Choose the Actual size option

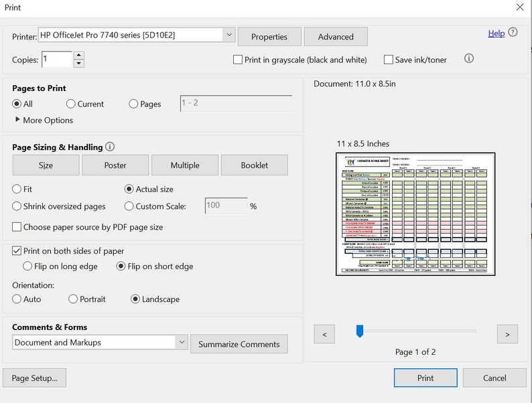129,189
